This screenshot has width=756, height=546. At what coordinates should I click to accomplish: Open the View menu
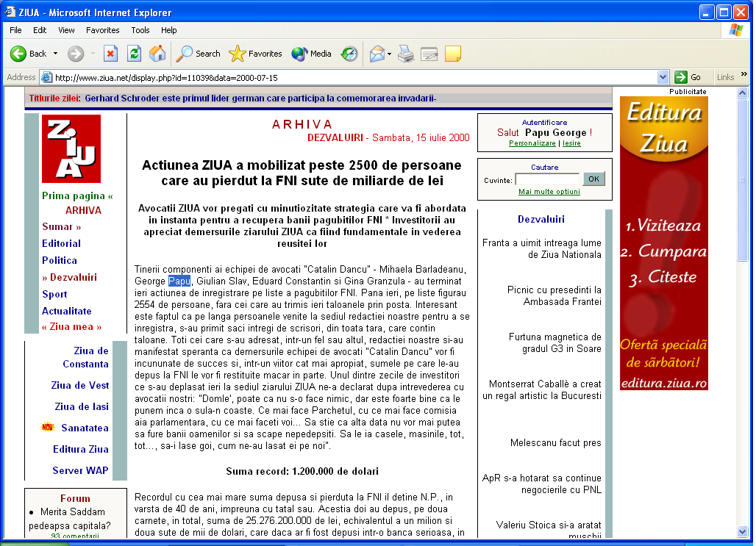(x=66, y=30)
